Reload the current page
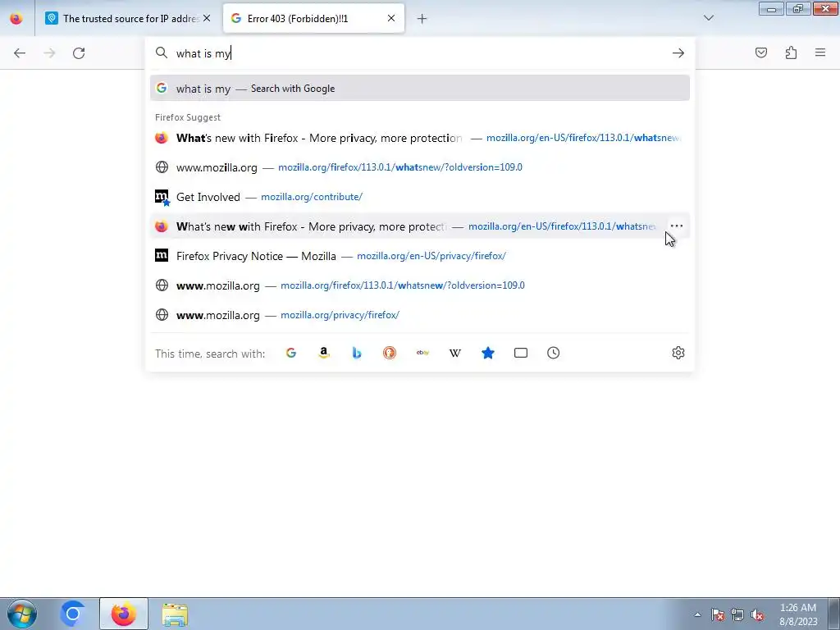The height and width of the screenshot is (630, 840). click(79, 53)
